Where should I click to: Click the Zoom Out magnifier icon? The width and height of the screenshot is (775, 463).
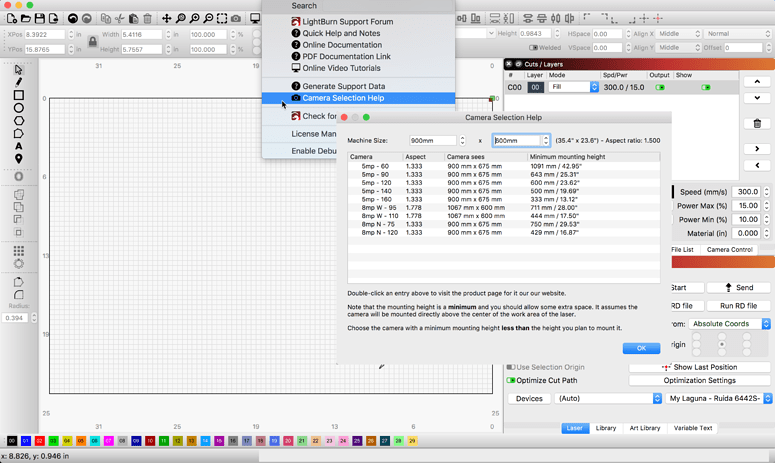[209, 19]
